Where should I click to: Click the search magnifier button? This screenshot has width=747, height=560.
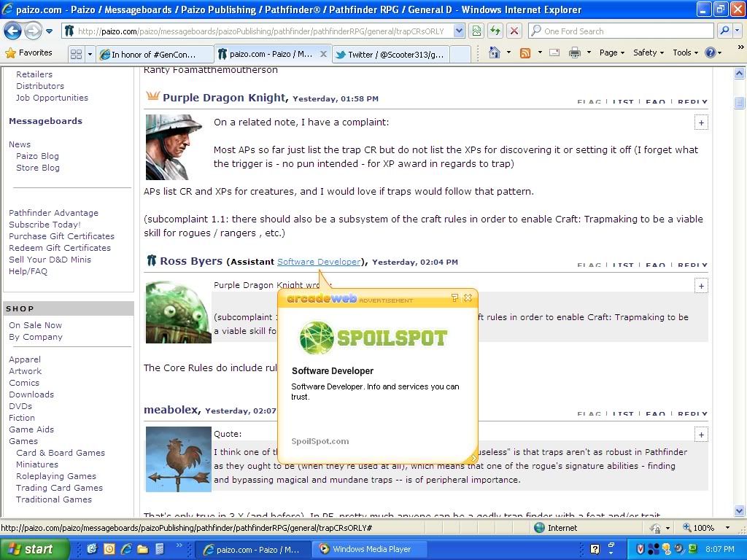[x=724, y=31]
